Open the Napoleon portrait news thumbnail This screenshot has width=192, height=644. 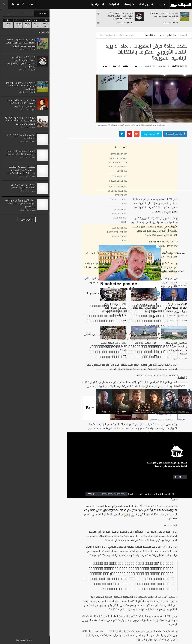click(42, 104)
